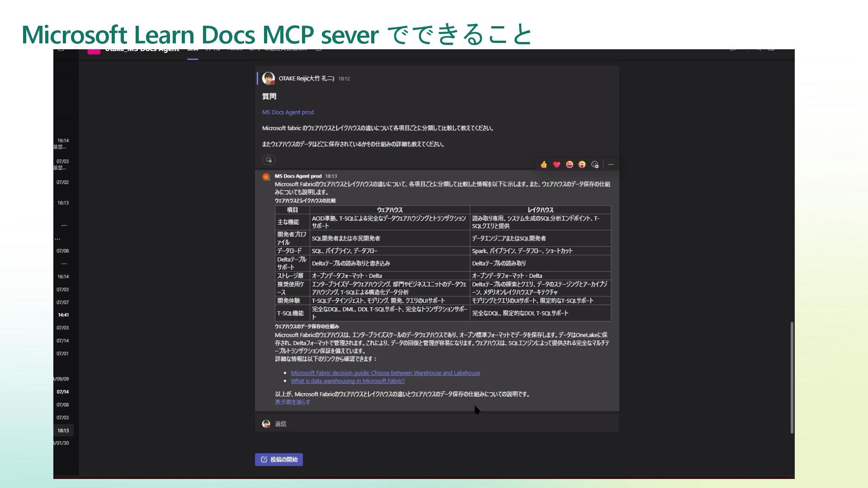Click the 18:12 timestamp on the question
The height and width of the screenshot is (488, 868).
344,79
